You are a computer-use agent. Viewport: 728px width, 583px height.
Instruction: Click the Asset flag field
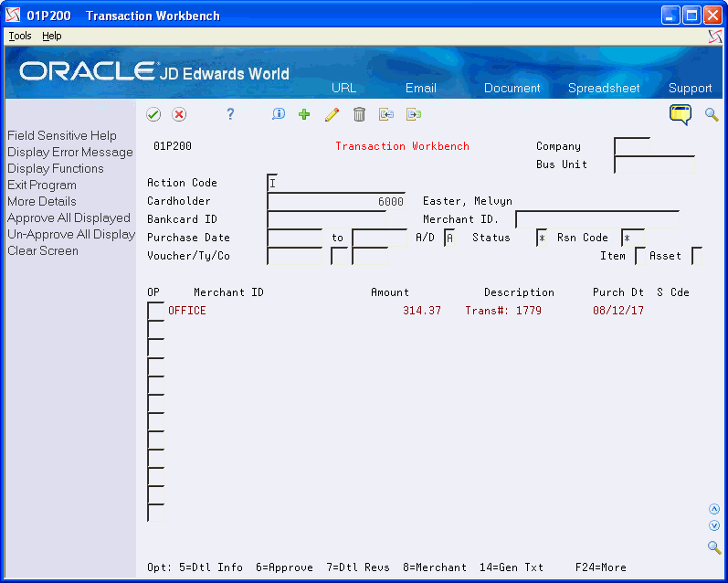pos(697,256)
